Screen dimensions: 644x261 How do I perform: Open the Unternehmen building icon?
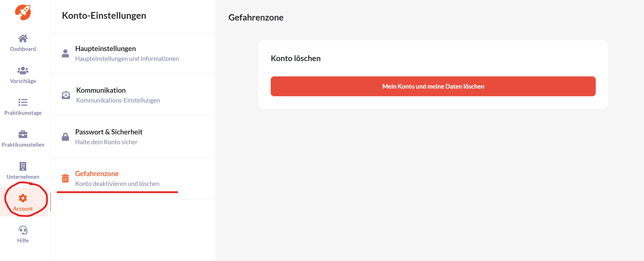(23, 166)
